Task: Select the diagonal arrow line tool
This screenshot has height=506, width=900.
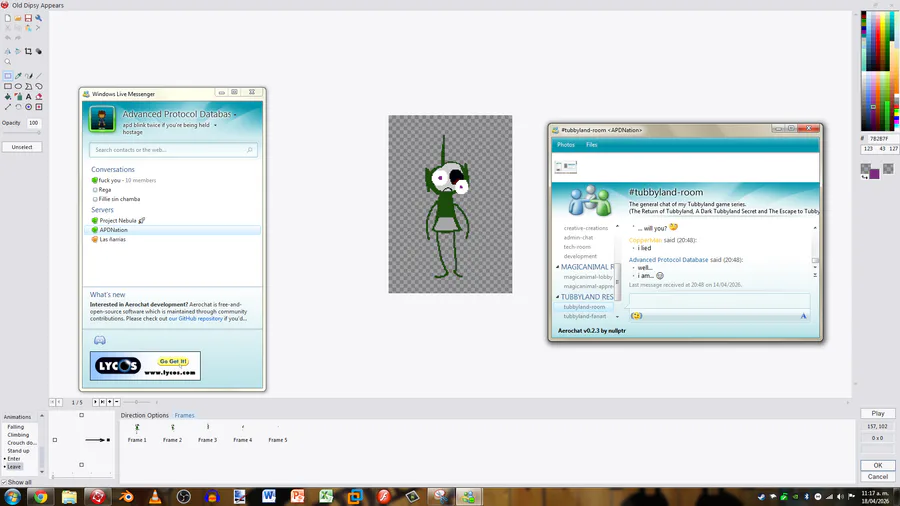Action: 8,107
